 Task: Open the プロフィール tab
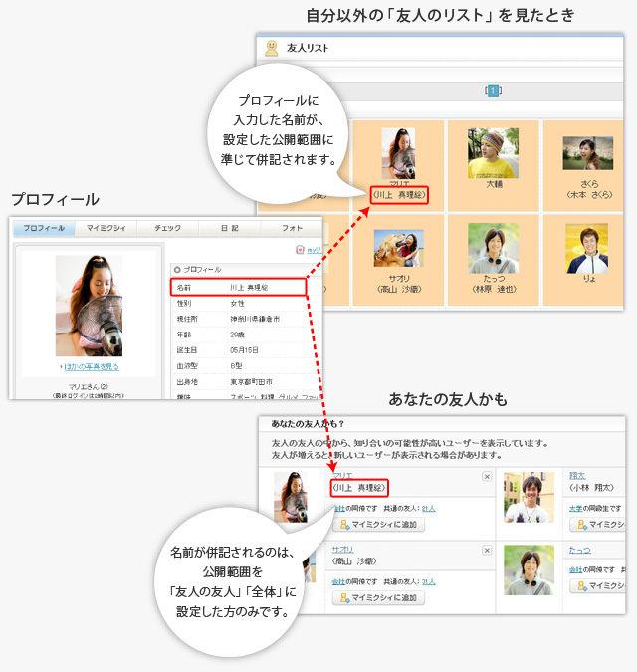pyautogui.click(x=44, y=228)
